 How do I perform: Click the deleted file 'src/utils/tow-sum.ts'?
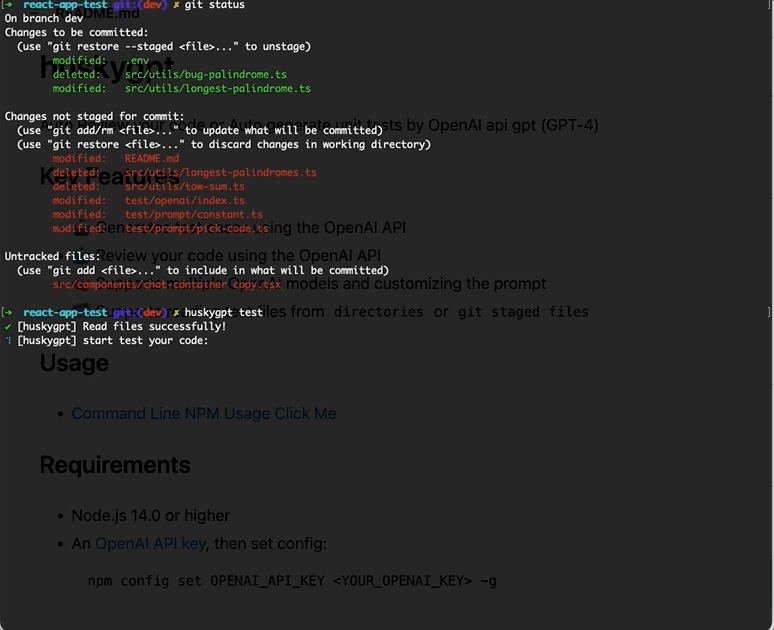pyautogui.click(x=185, y=187)
